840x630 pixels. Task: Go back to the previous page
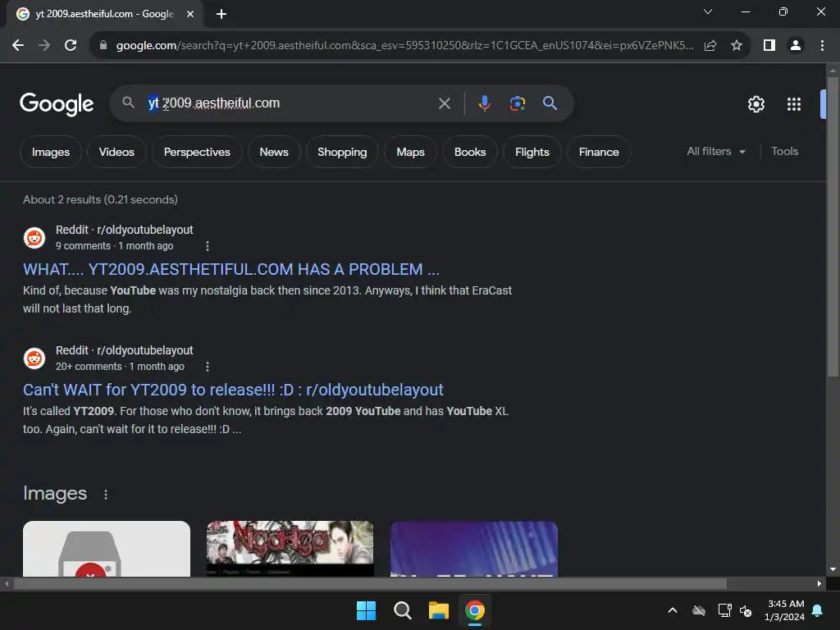click(x=18, y=46)
